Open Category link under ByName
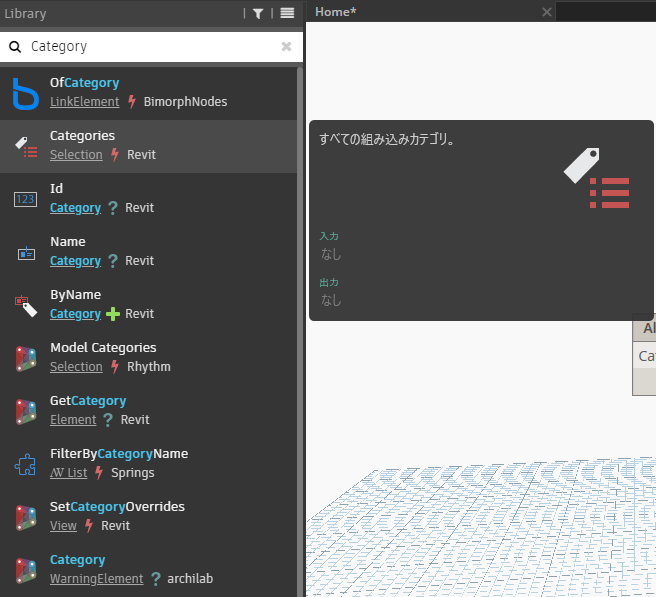 pyautogui.click(x=75, y=314)
